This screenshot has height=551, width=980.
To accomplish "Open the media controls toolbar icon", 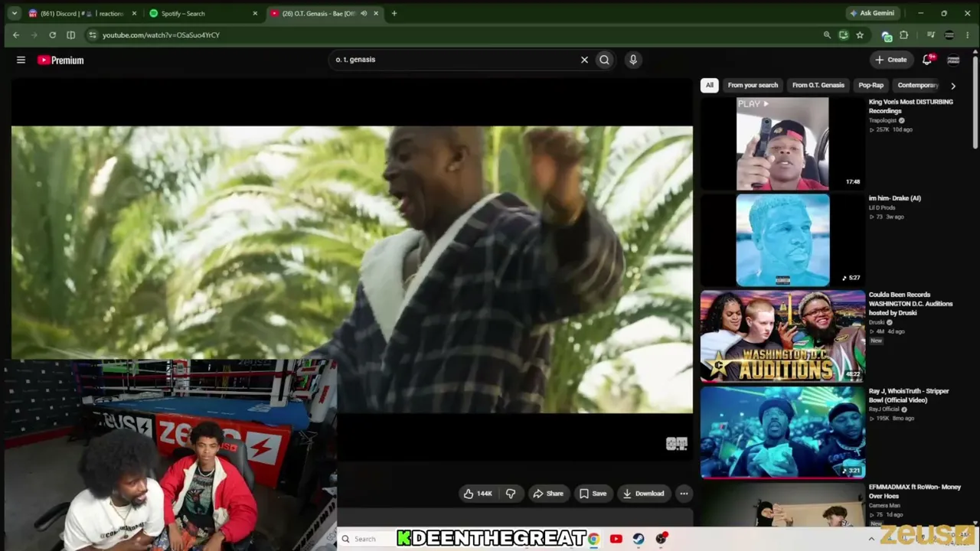I will [x=931, y=35].
